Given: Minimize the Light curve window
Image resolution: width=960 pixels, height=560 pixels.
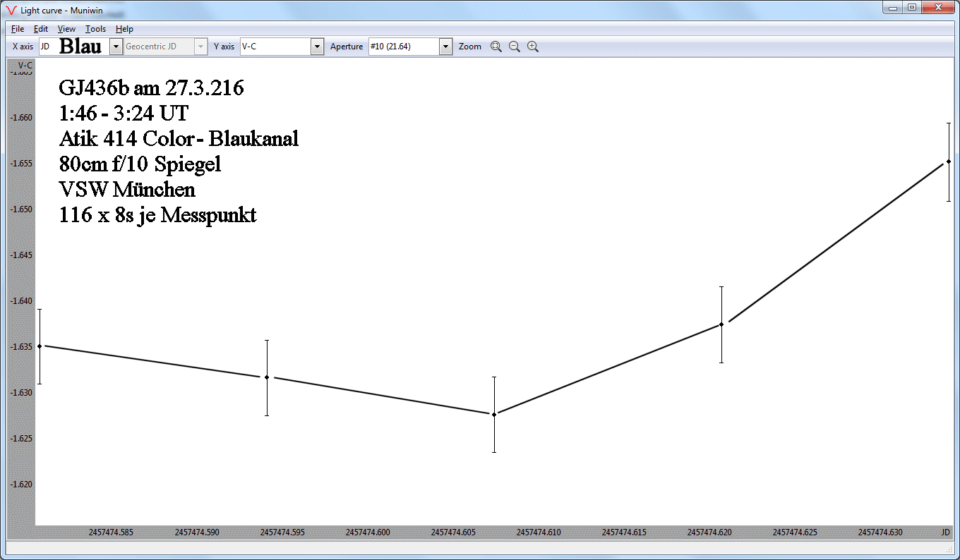Looking at the screenshot, I should tap(894, 8).
